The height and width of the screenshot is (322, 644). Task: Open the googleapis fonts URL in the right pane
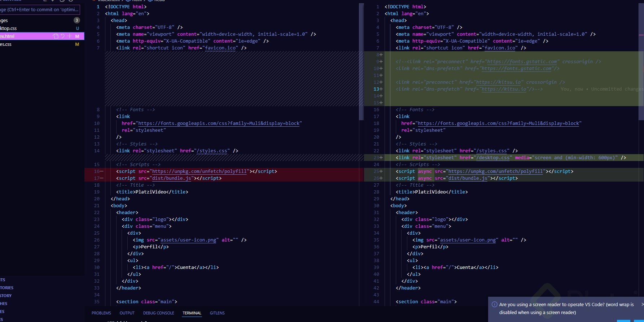(x=499, y=123)
